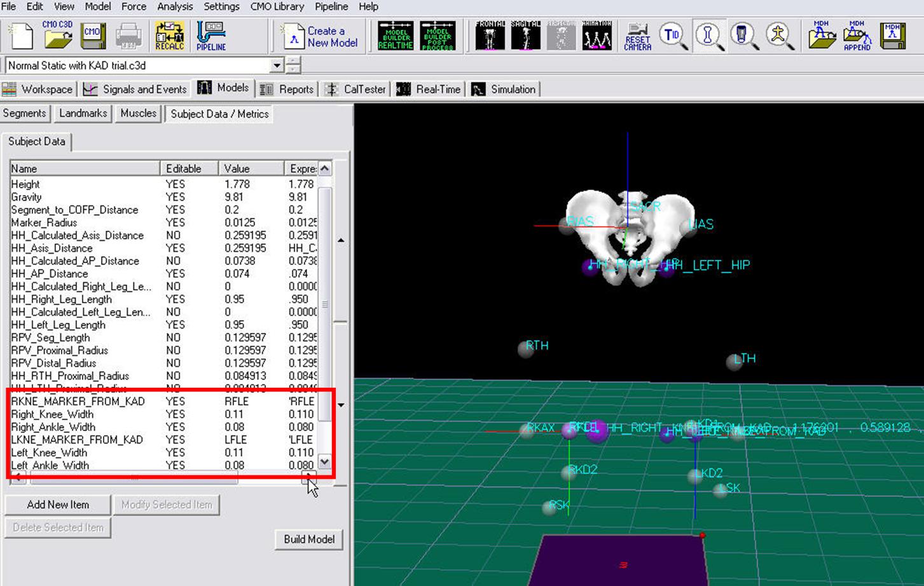This screenshot has width=924, height=586.
Task: Sort by the Name column header
Action: point(85,168)
